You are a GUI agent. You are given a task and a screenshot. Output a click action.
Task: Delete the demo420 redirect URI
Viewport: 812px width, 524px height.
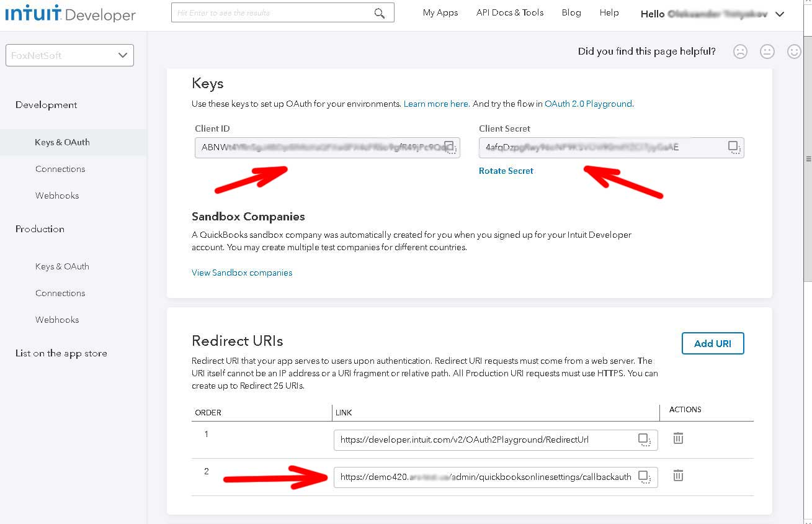point(679,476)
